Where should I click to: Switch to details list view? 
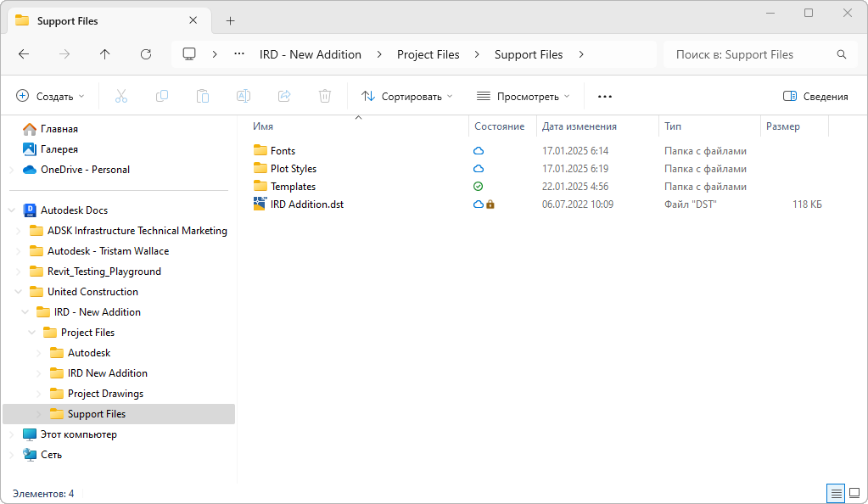(x=836, y=493)
